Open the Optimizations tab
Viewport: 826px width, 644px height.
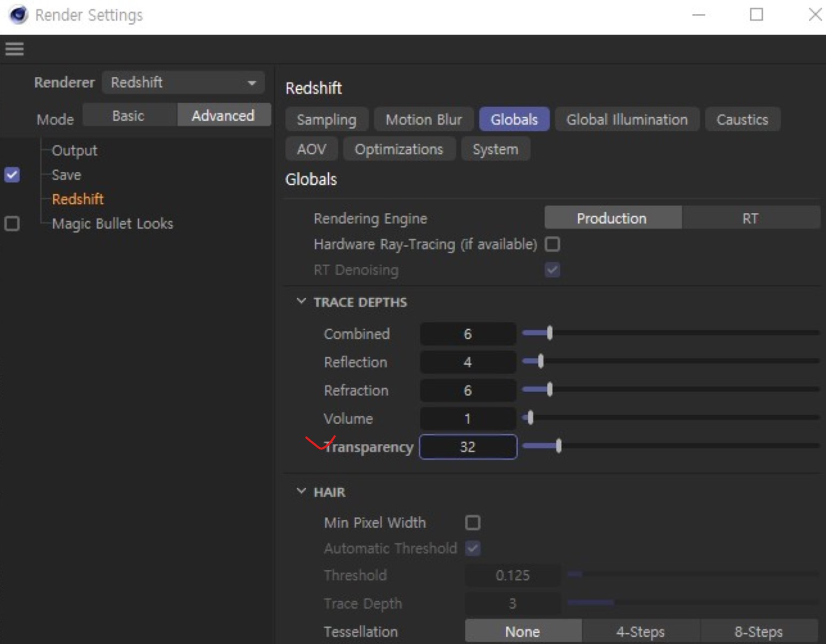click(x=399, y=149)
